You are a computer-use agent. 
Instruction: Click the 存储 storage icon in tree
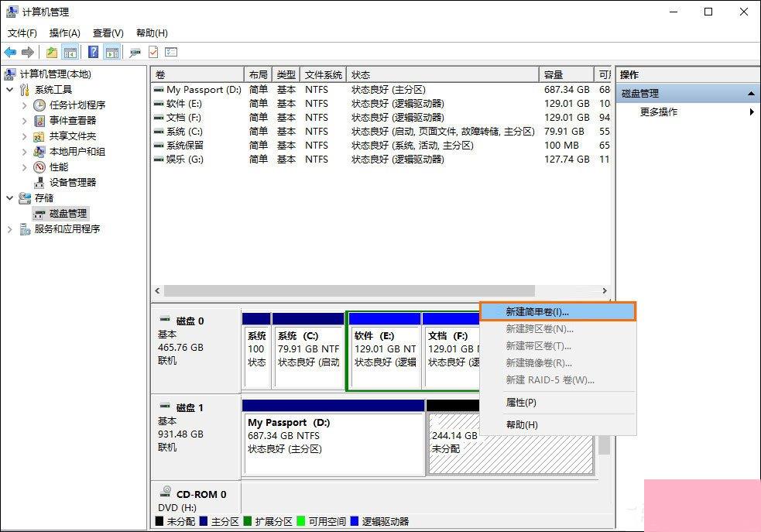click(x=25, y=198)
